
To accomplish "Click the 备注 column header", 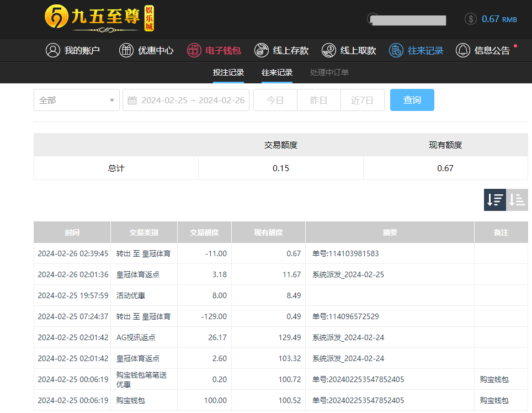I will click(501, 232).
